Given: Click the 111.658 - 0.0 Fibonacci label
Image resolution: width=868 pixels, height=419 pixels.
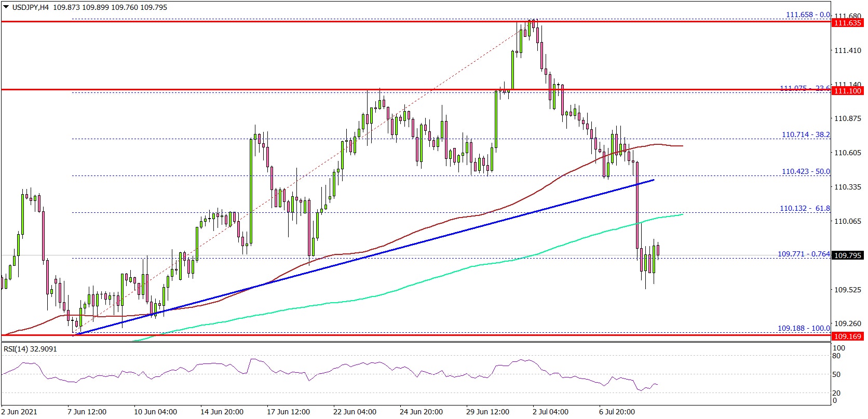Looking at the screenshot, I should (x=807, y=15).
